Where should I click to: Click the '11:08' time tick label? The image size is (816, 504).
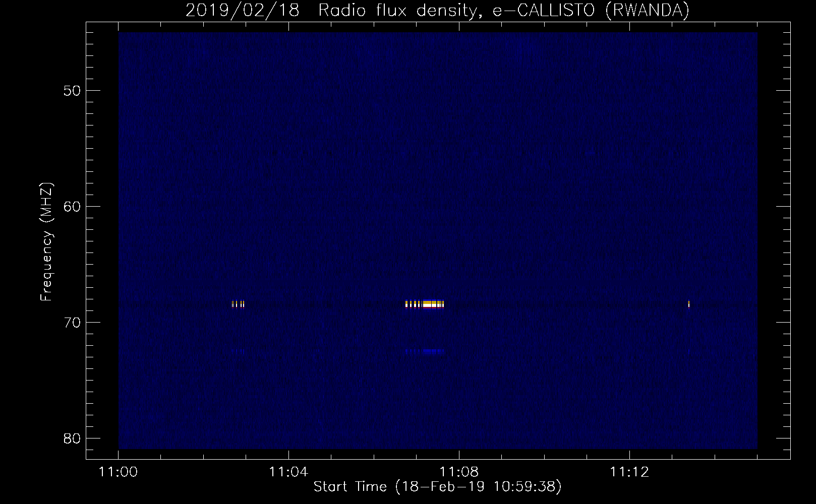[x=459, y=472]
